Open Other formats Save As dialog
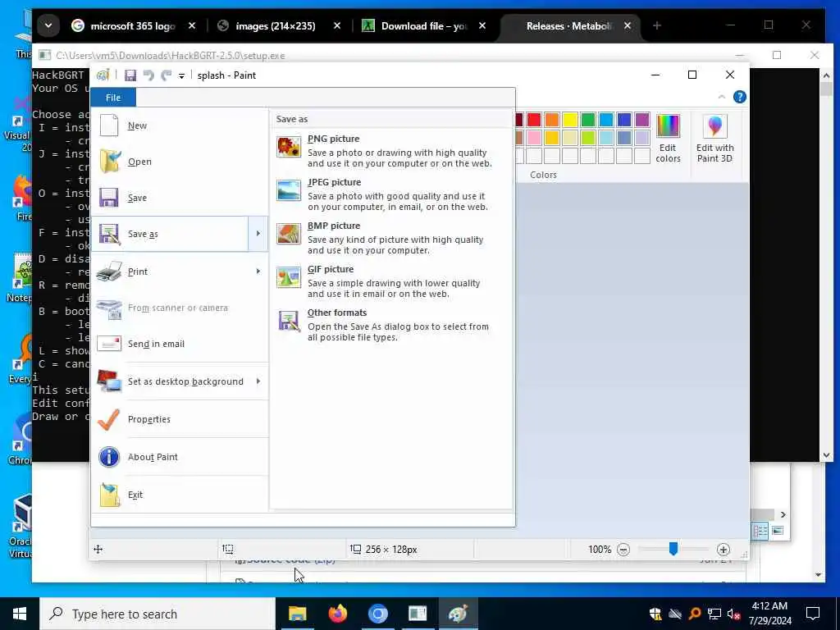 tap(391, 324)
